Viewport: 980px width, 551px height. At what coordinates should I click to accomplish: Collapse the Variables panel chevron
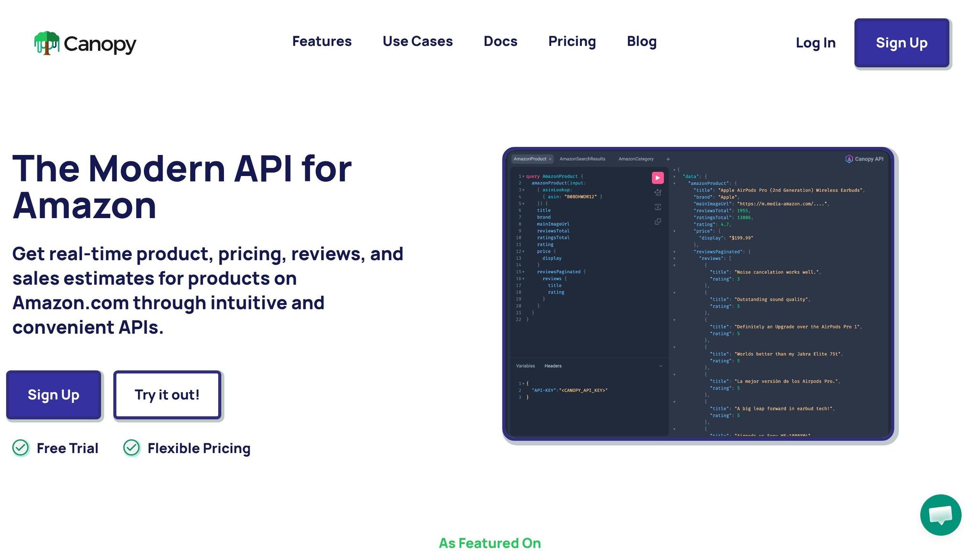point(661,366)
